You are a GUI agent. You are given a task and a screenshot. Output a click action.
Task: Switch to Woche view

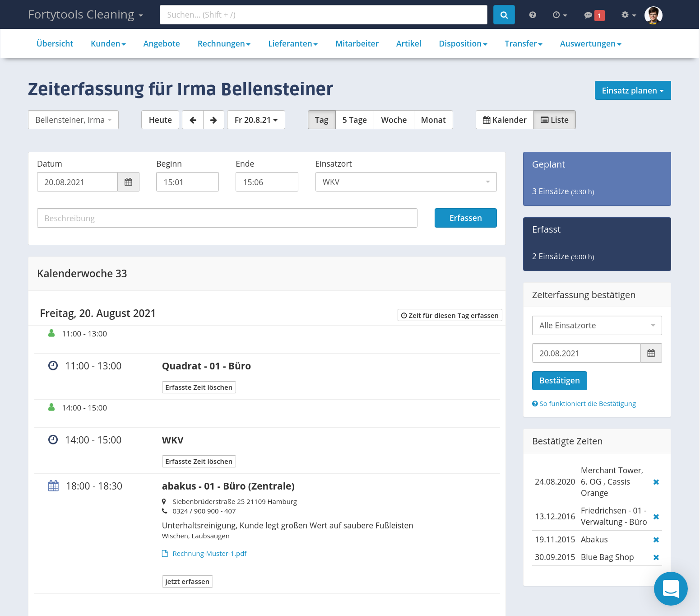point(394,120)
